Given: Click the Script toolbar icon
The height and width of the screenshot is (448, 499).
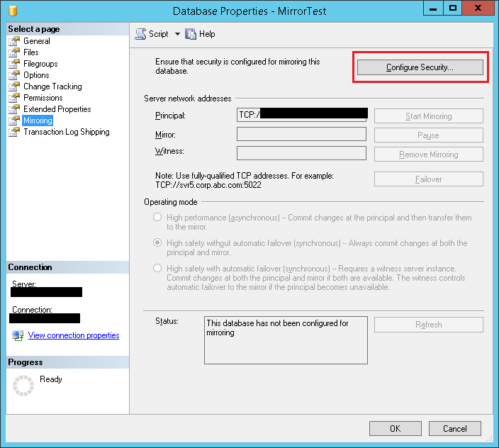Looking at the screenshot, I should [140, 34].
